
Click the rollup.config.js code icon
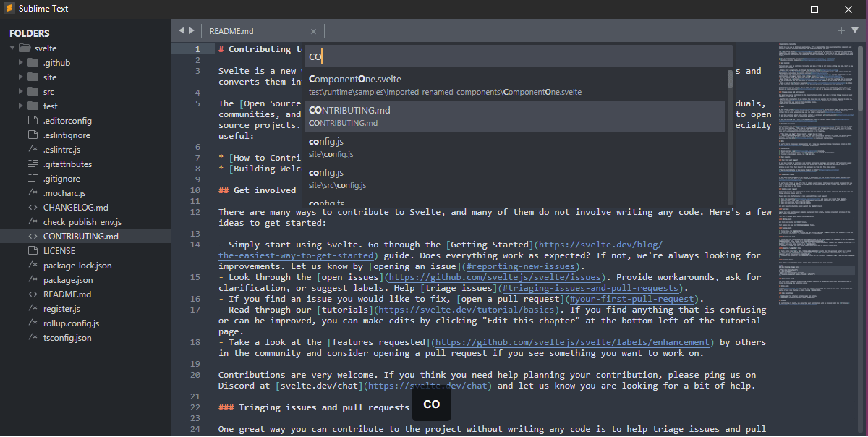pos(33,323)
